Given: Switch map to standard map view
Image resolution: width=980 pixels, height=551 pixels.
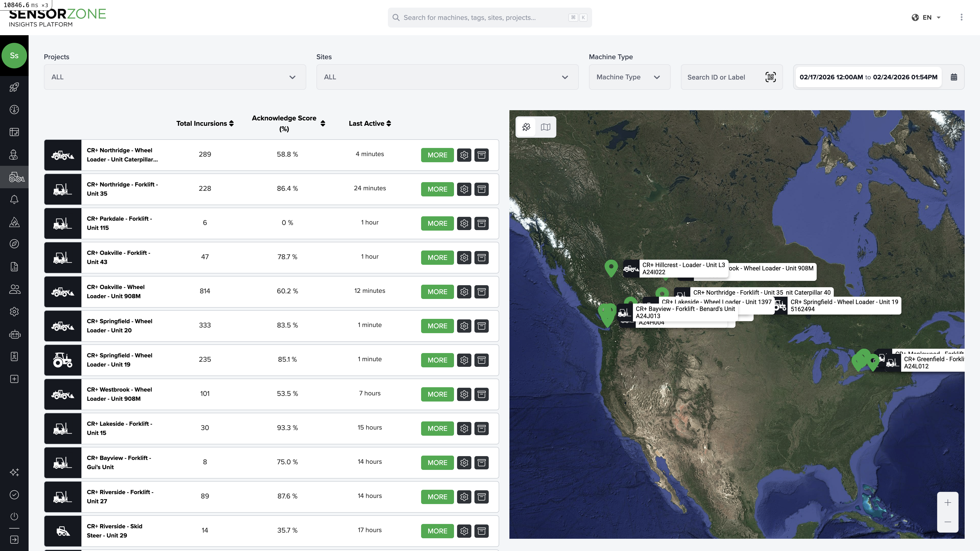Looking at the screenshot, I should (x=546, y=127).
